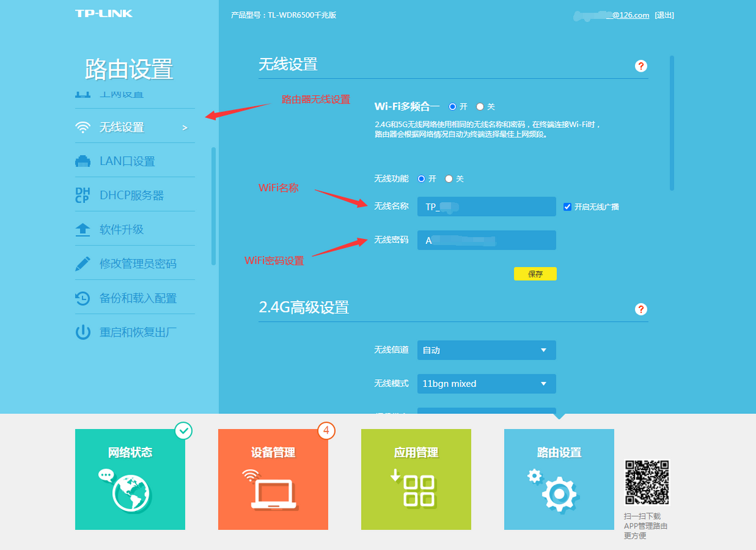The image size is (756, 550).
Task: Select 关 radio for 无线功能
Action: click(449, 179)
